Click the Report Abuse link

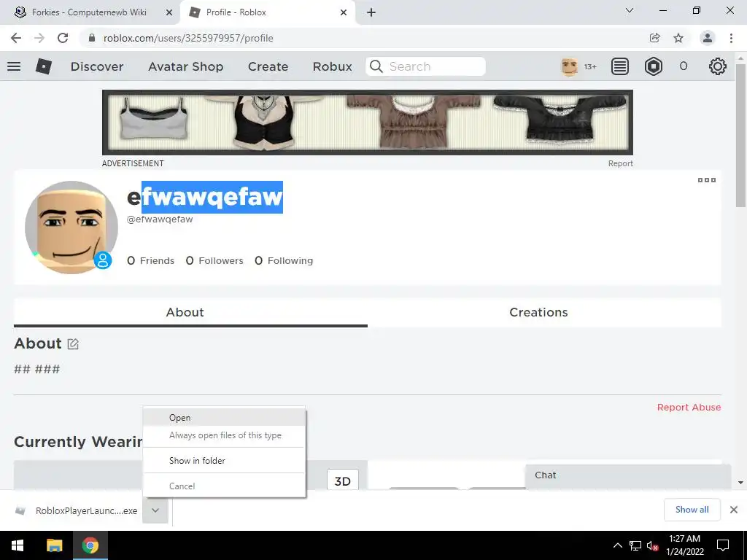(x=689, y=407)
